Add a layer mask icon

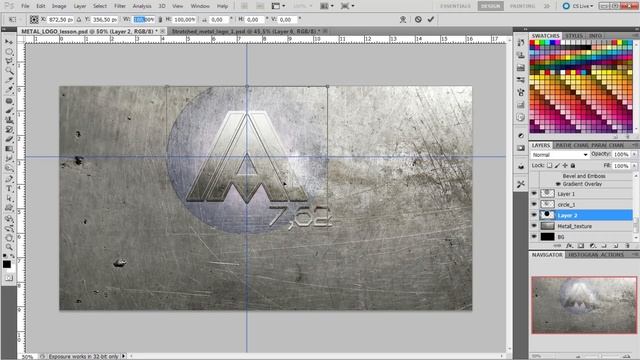point(581,246)
